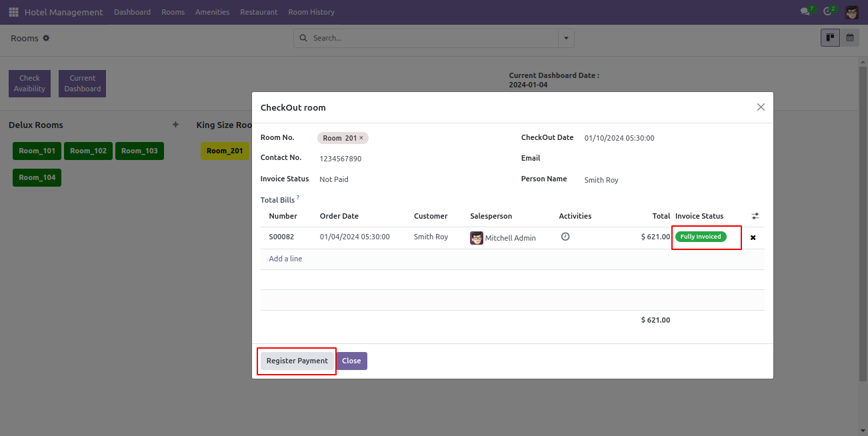This screenshot has width=868, height=436.
Task: Close the CheckOut room dialog with X
Action: pos(761,107)
